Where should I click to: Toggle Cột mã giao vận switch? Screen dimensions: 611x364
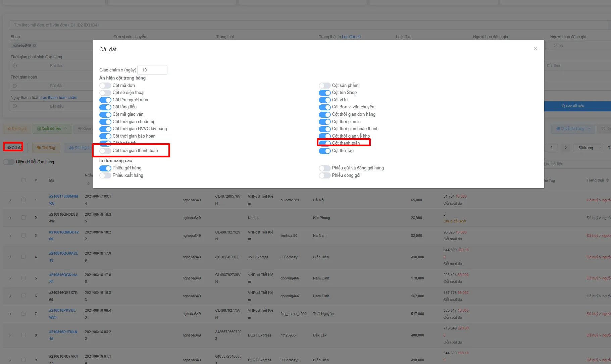tap(105, 114)
